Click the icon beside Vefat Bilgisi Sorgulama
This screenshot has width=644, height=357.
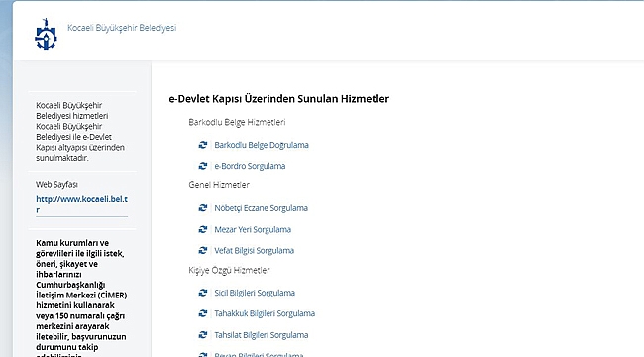tap(203, 251)
